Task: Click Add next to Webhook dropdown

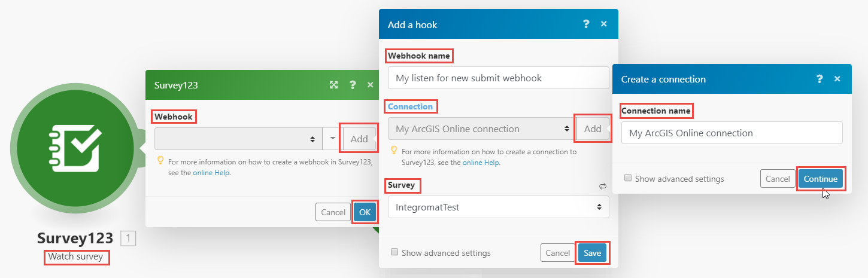Action: [x=359, y=139]
